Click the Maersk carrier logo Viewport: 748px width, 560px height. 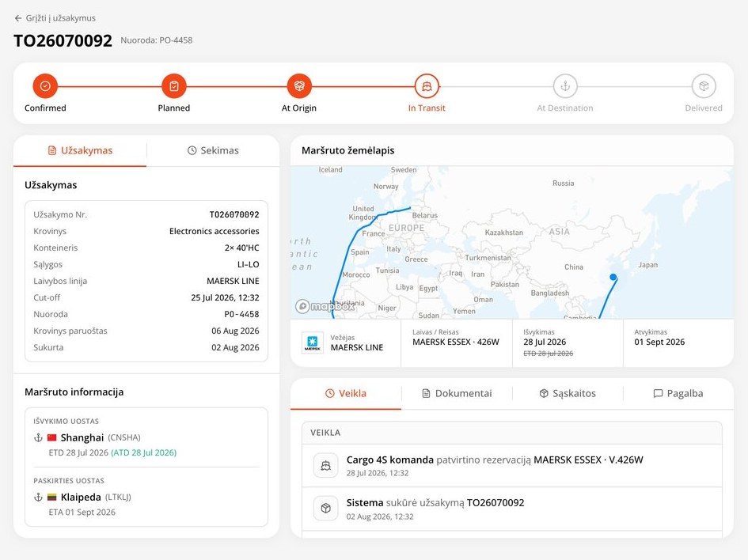(x=313, y=342)
